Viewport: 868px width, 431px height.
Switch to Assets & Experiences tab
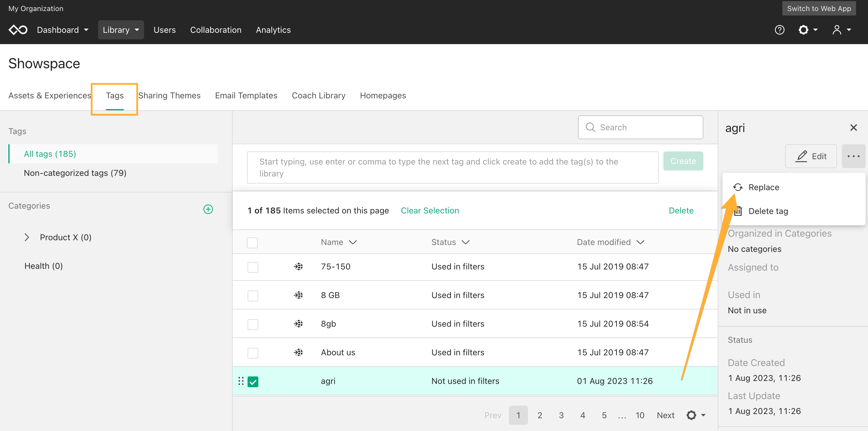50,96
